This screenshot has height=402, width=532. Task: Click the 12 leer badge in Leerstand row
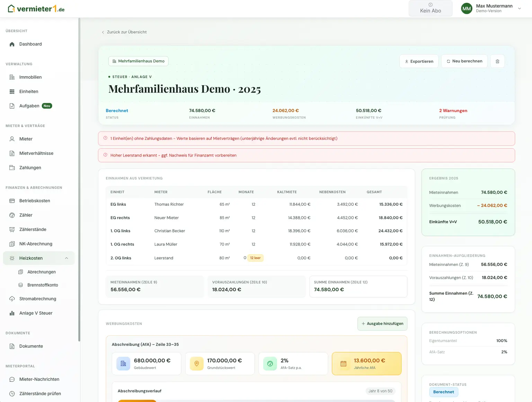click(x=255, y=258)
